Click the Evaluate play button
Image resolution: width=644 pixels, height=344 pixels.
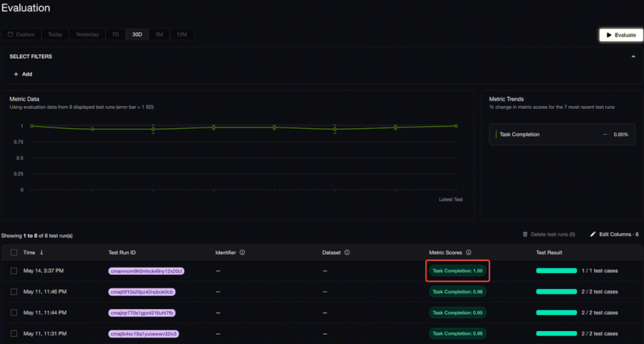tap(621, 35)
